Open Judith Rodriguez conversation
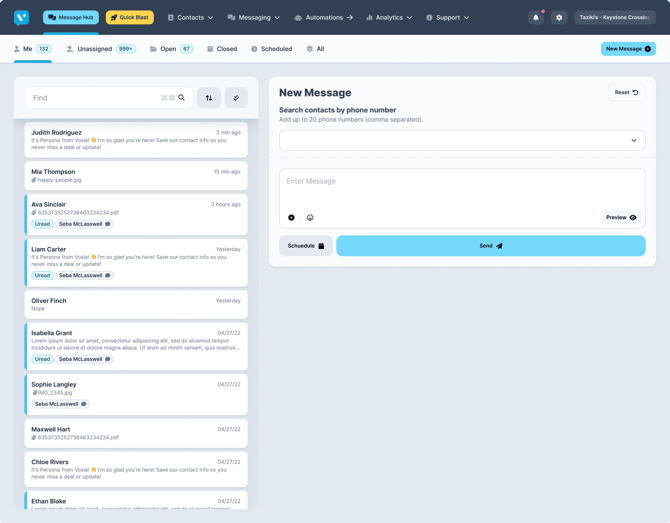670x523 pixels. (136, 139)
